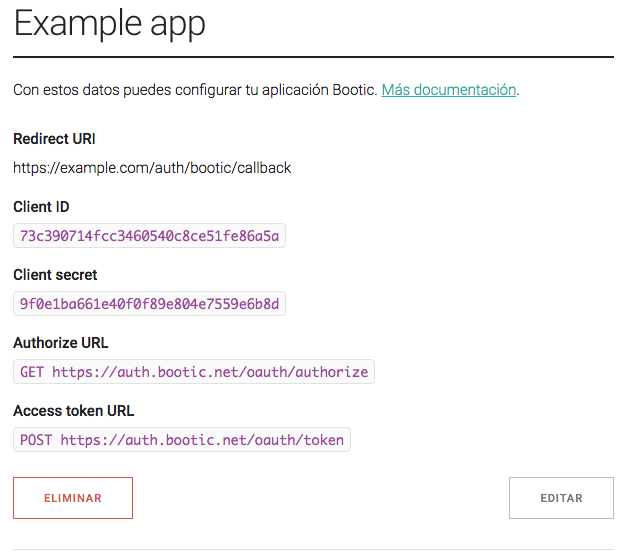Click the Authorize URL code box
631x558 pixels.
[194, 372]
